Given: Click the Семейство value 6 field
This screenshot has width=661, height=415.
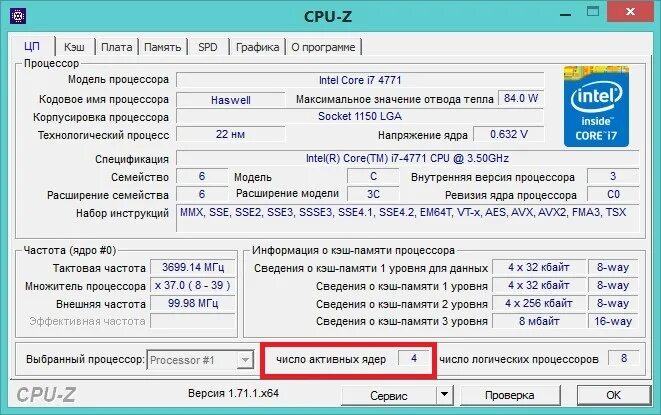Looking at the screenshot, I should click(x=202, y=176).
